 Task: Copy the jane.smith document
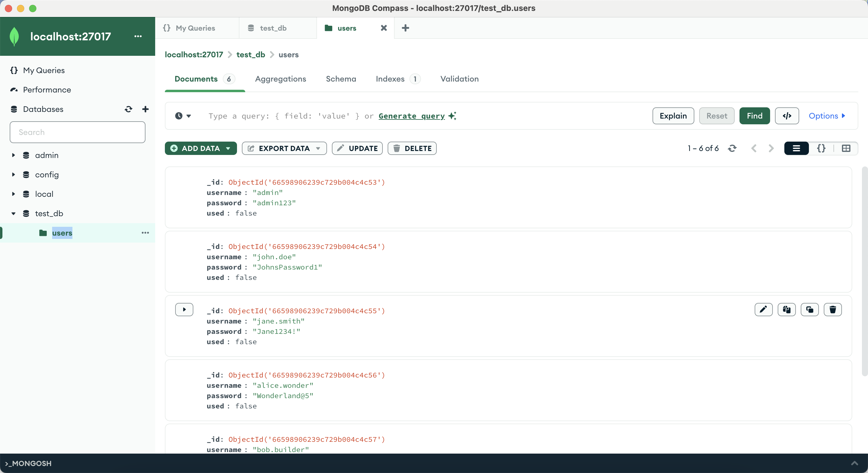(x=786, y=310)
